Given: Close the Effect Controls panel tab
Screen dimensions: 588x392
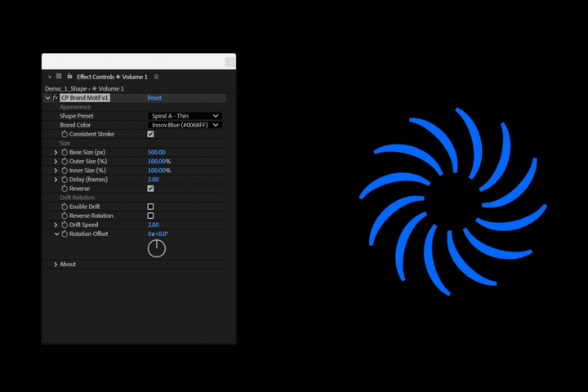Looking at the screenshot, I should 49,77.
